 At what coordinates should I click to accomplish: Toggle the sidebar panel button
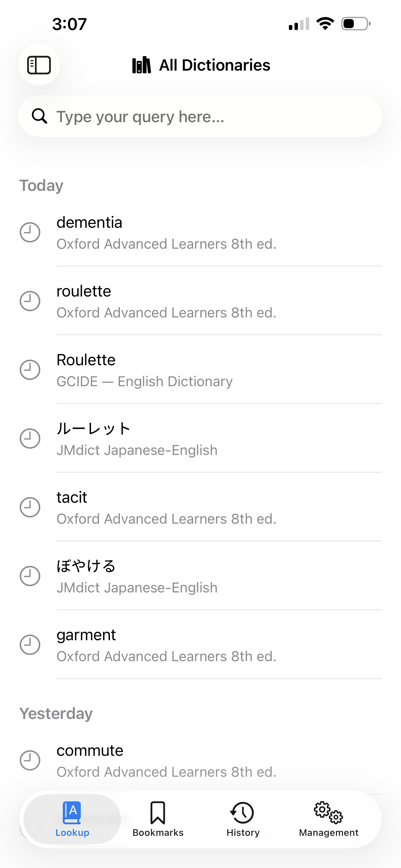(39, 65)
